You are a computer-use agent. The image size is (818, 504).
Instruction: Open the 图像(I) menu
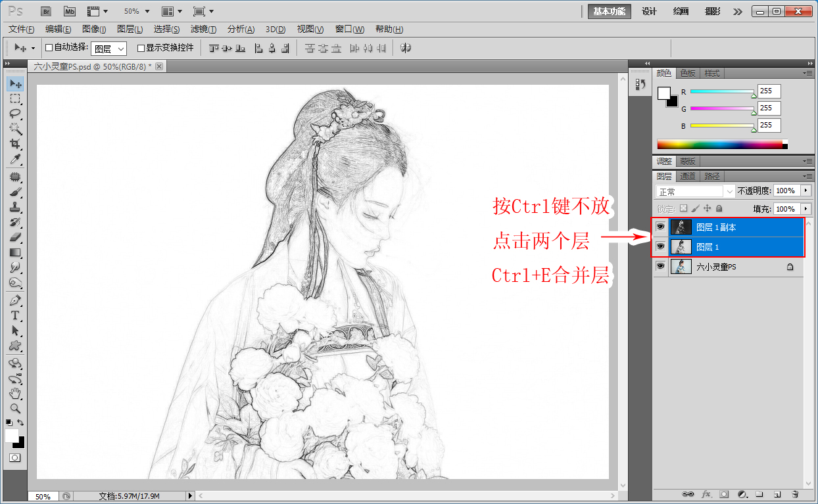tap(94, 30)
